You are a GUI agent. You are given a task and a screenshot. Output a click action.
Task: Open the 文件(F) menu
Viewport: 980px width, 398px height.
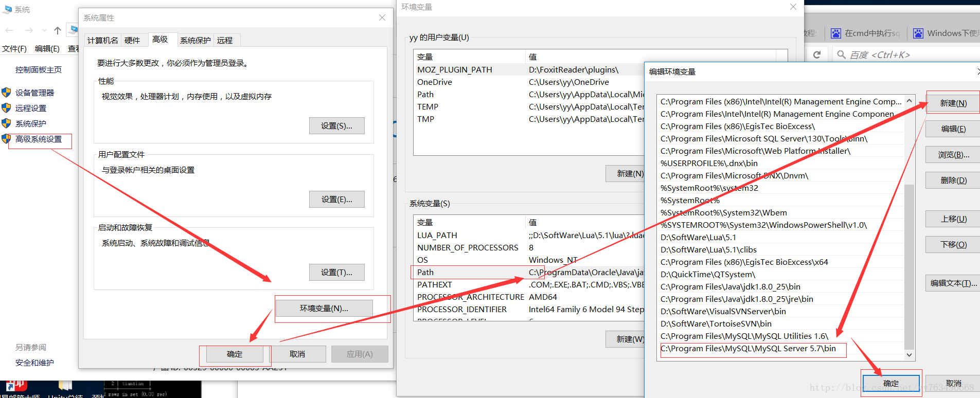click(14, 48)
